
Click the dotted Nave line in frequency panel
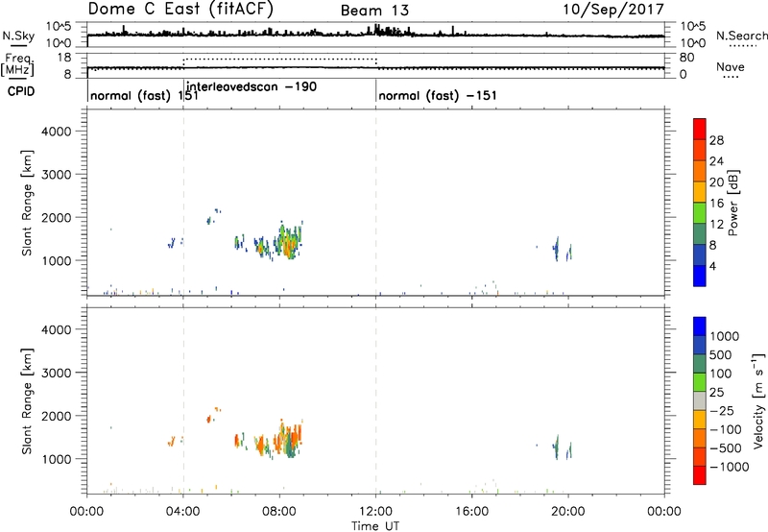click(279, 59)
